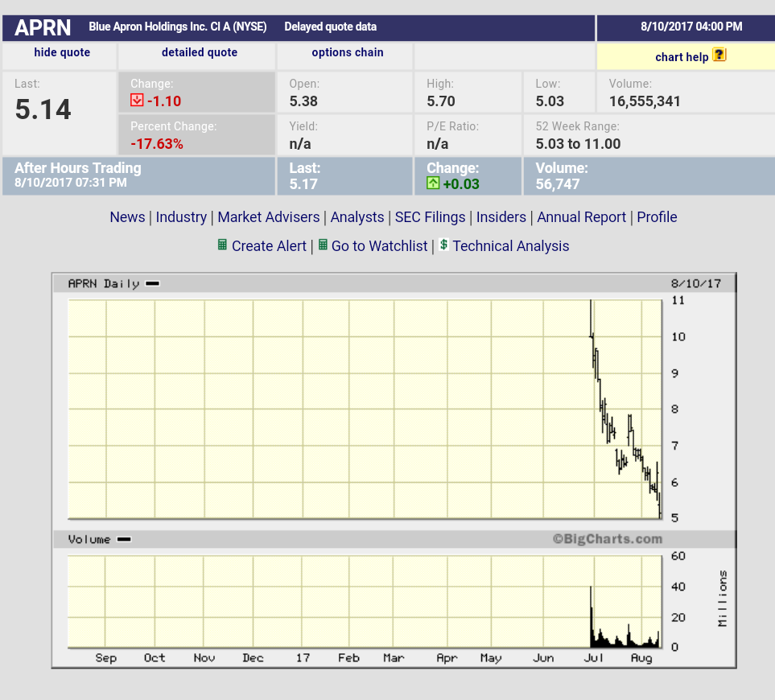Click the Technical Analysis dollar icon
775x700 pixels.
[444, 244]
